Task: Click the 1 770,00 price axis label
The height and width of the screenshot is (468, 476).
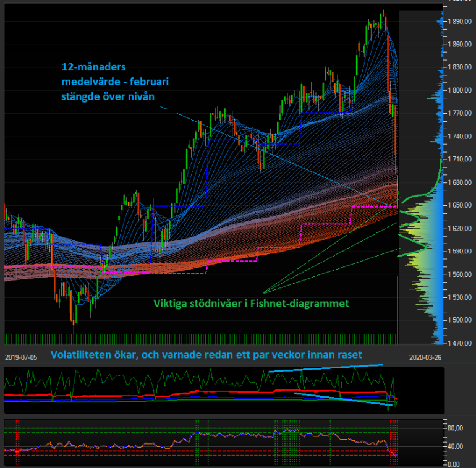Action: pyautogui.click(x=459, y=113)
